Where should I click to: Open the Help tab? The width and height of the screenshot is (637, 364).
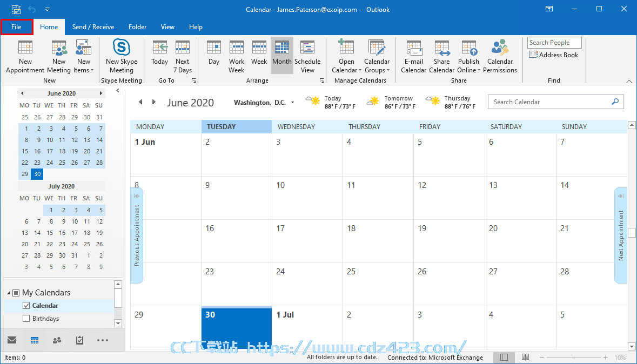[x=196, y=27]
